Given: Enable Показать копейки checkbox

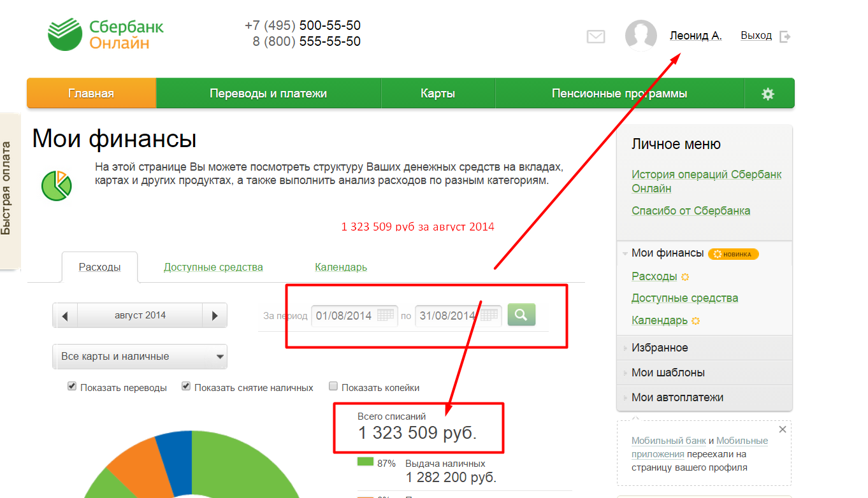Looking at the screenshot, I should pyautogui.click(x=333, y=386).
